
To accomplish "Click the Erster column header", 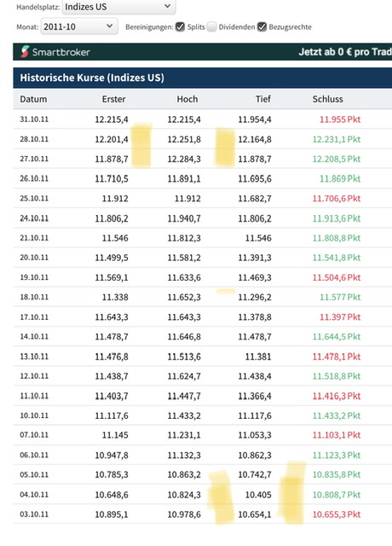I will point(113,99).
